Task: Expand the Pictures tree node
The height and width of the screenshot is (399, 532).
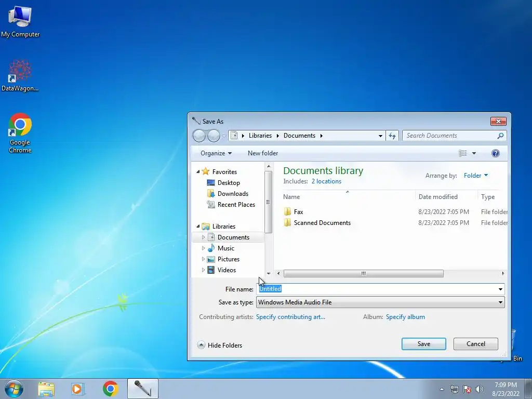Action: point(203,259)
